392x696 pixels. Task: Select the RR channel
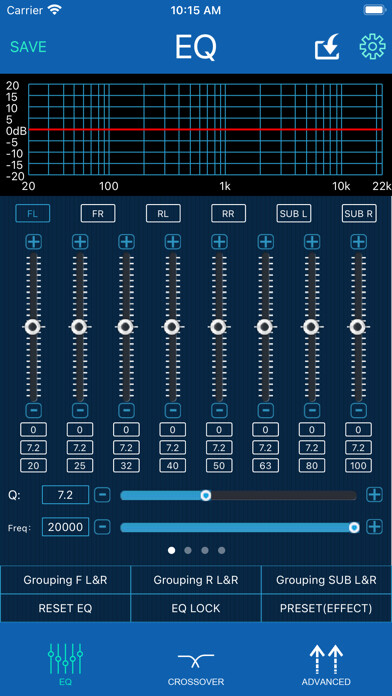tap(228, 214)
